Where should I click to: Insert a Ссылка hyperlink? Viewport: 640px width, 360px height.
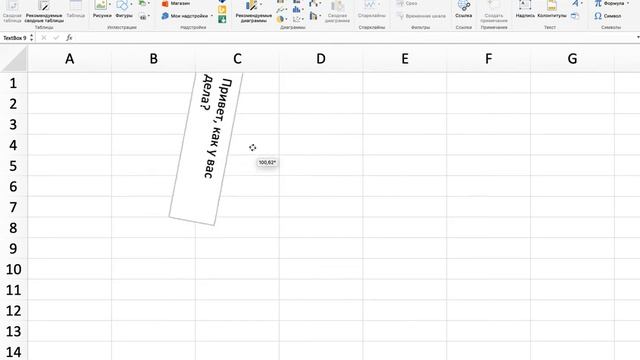pyautogui.click(x=463, y=9)
